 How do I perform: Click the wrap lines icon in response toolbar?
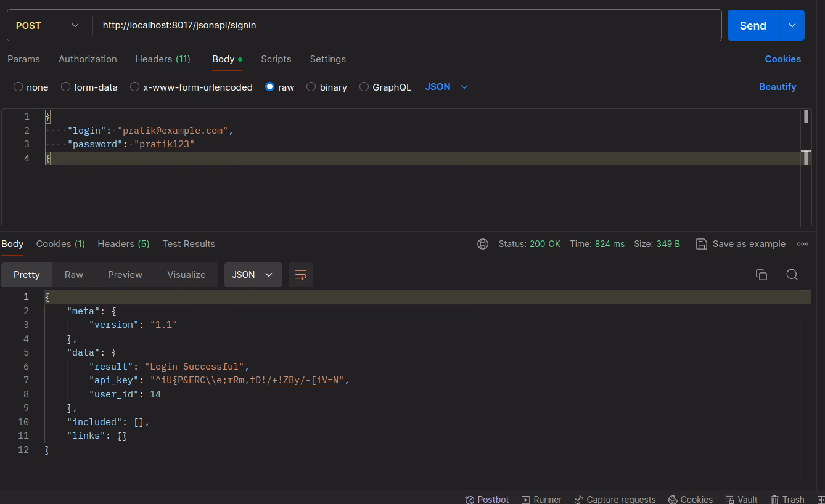tap(301, 275)
